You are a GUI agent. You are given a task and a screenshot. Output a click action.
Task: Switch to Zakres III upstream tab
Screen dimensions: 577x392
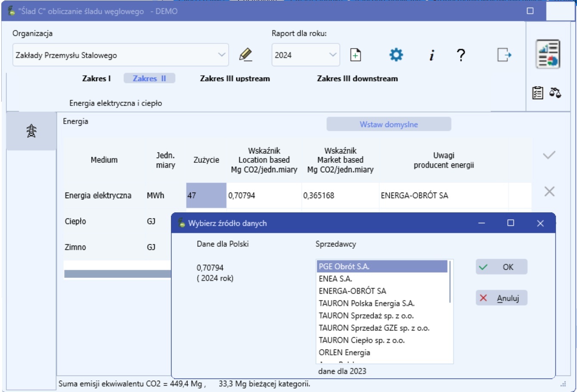[235, 78]
